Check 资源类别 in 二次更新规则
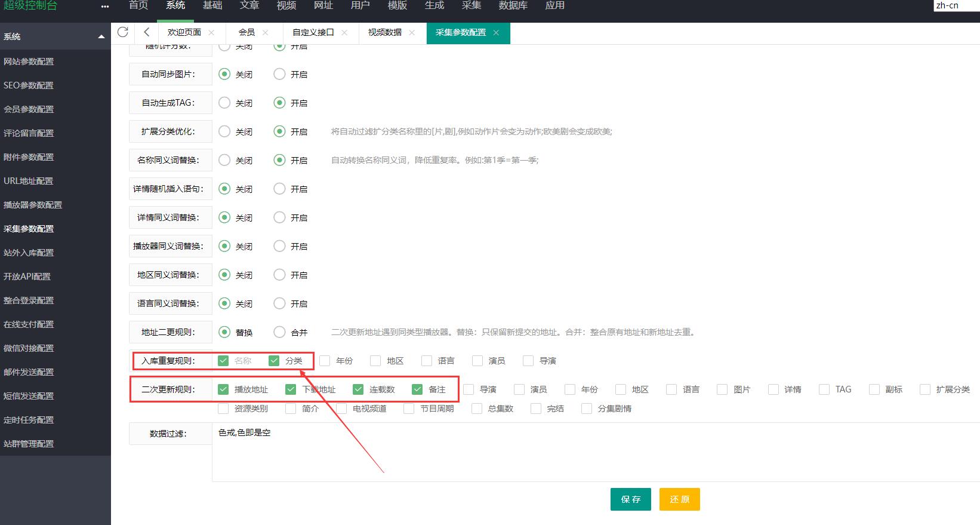 pos(223,409)
